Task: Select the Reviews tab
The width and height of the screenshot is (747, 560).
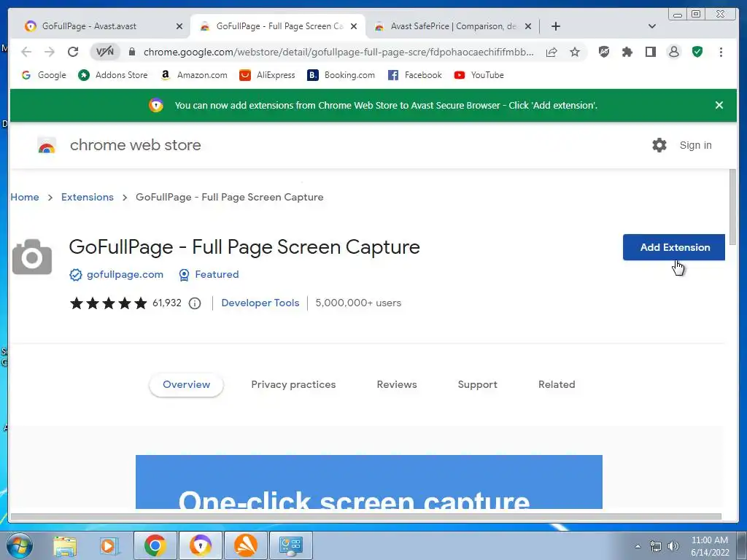Action: click(x=397, y=385)
